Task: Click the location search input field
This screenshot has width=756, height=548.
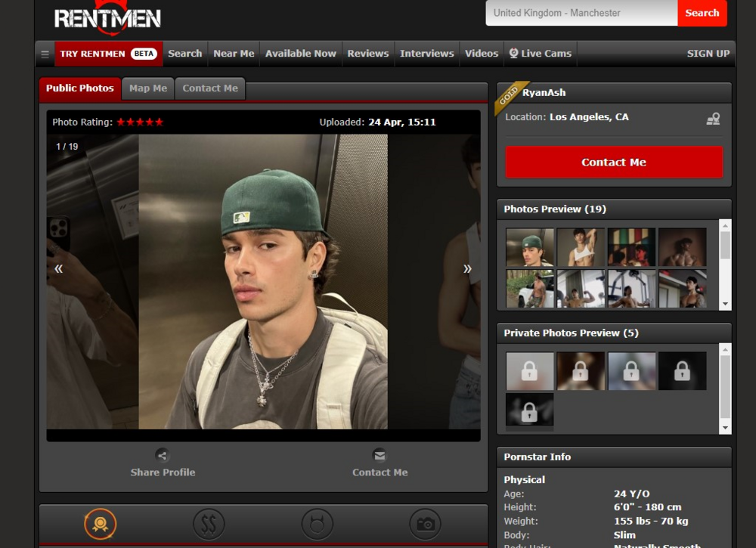Action: click(581, 13)
